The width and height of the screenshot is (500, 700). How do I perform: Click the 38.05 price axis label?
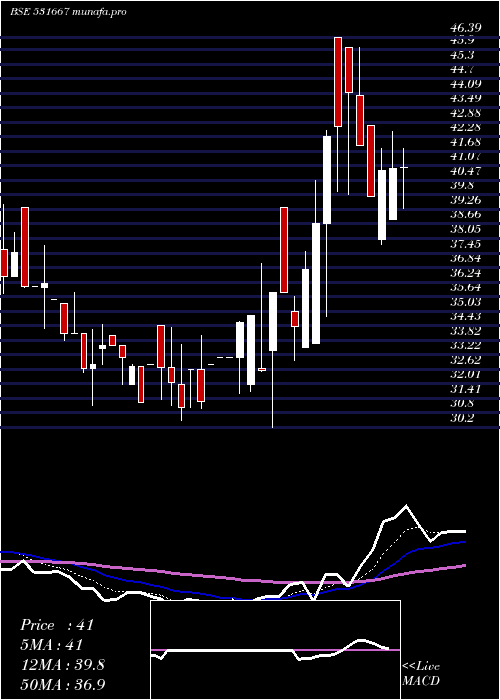[x=465, y=229]
